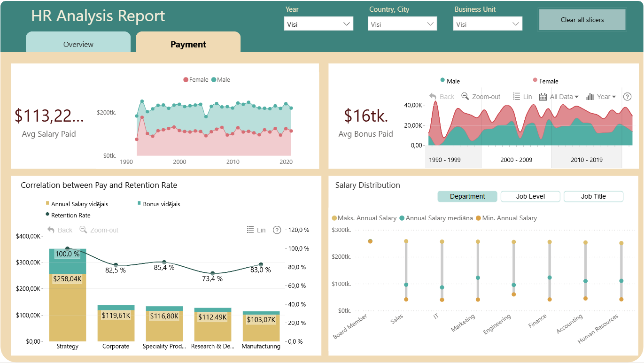
Task: Toggle Lin scale in the correlation chart
Action: [x=256, y=230]
